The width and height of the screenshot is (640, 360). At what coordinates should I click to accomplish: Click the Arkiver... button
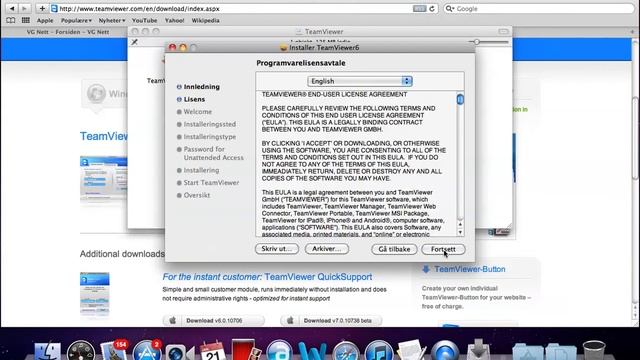point(327,249)
